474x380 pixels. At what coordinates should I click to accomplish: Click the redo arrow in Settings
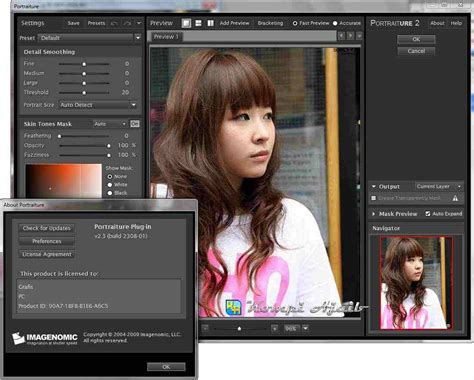tap(127, 23)
